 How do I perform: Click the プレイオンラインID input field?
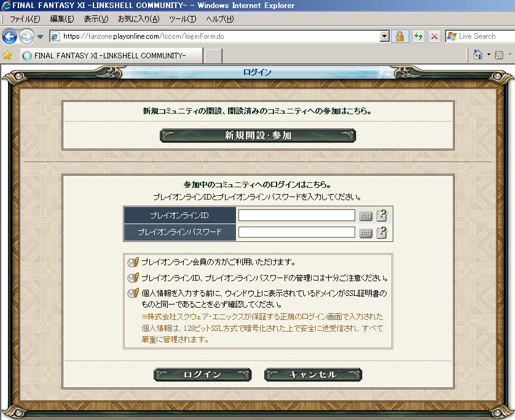coord(297,216)
